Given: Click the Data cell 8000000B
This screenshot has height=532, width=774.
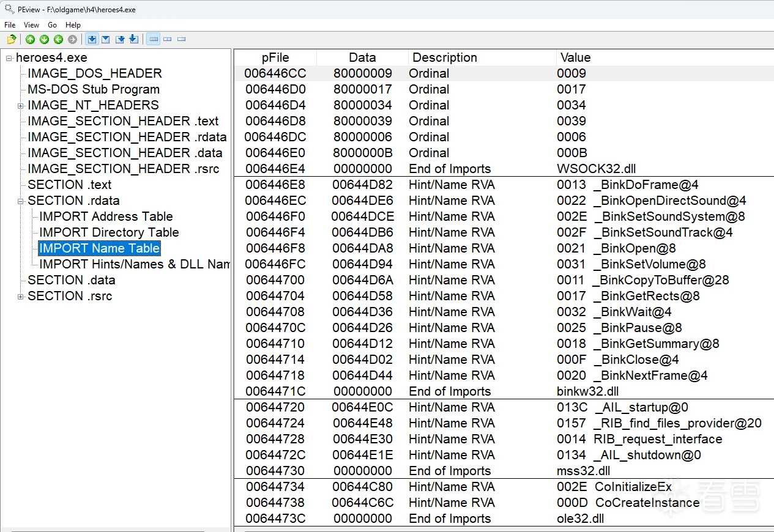Looking at the screenshot, I should tap(363, 153).
